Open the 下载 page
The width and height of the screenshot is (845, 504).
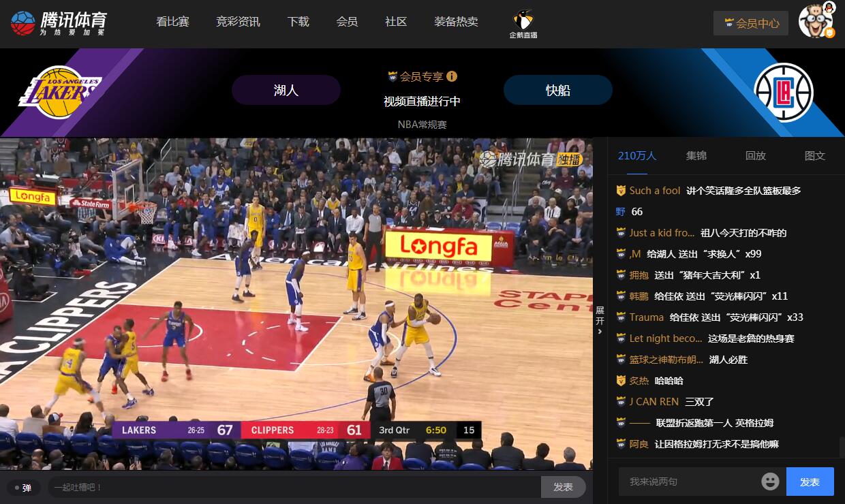[x=298, y=22]
